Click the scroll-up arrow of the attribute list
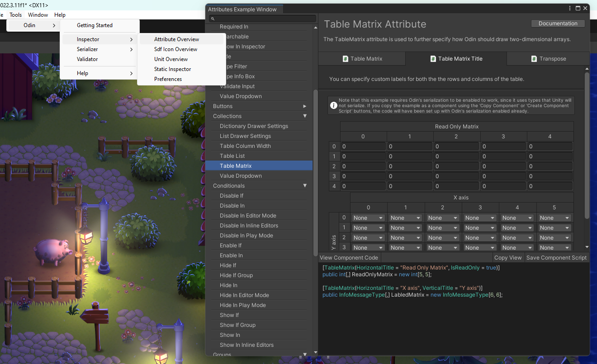 tap(315, 27)
